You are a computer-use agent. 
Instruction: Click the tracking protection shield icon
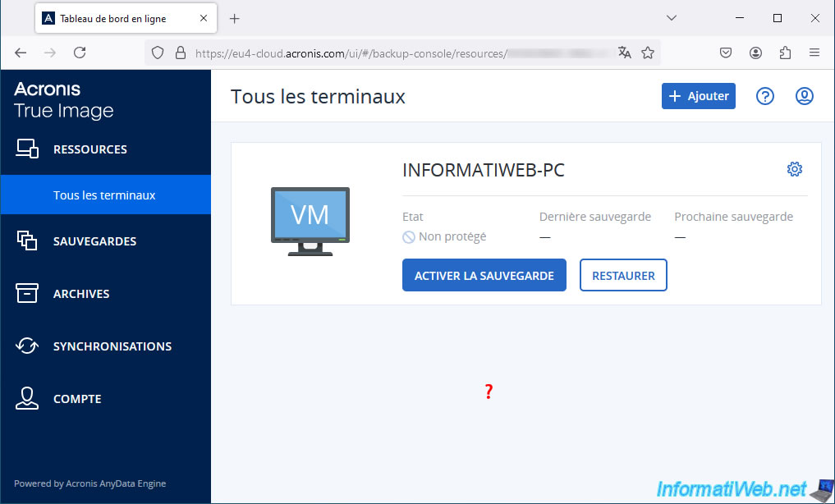click(x=158, y=53)
